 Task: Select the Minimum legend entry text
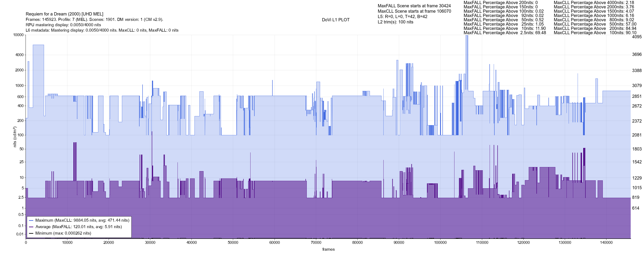tap(63, 233)
